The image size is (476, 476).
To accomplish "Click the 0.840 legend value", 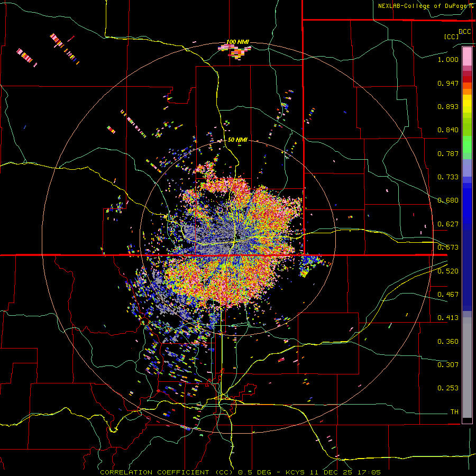I will [x=448, y=130].
